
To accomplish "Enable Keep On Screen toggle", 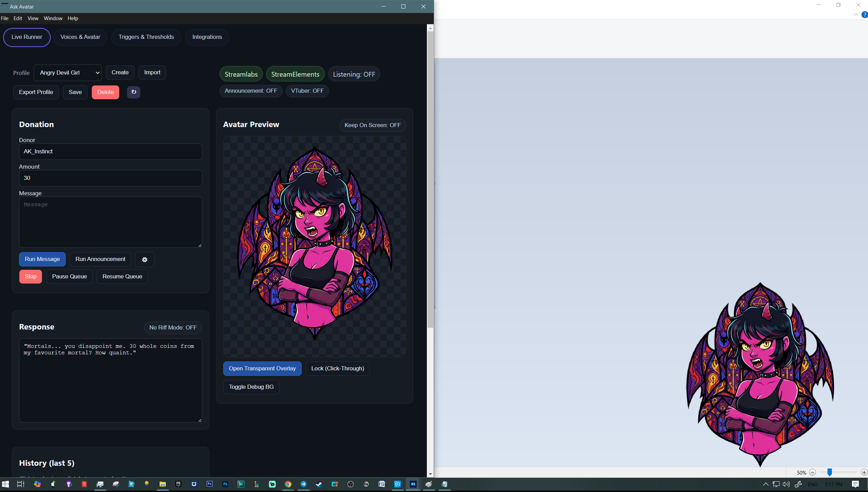I will [x=372, y=125].
